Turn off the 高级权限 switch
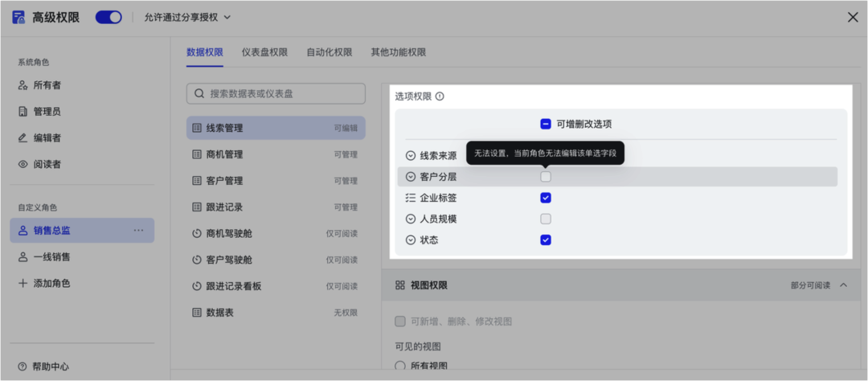This screenshot has height=381, width=868. click(108, 17)
